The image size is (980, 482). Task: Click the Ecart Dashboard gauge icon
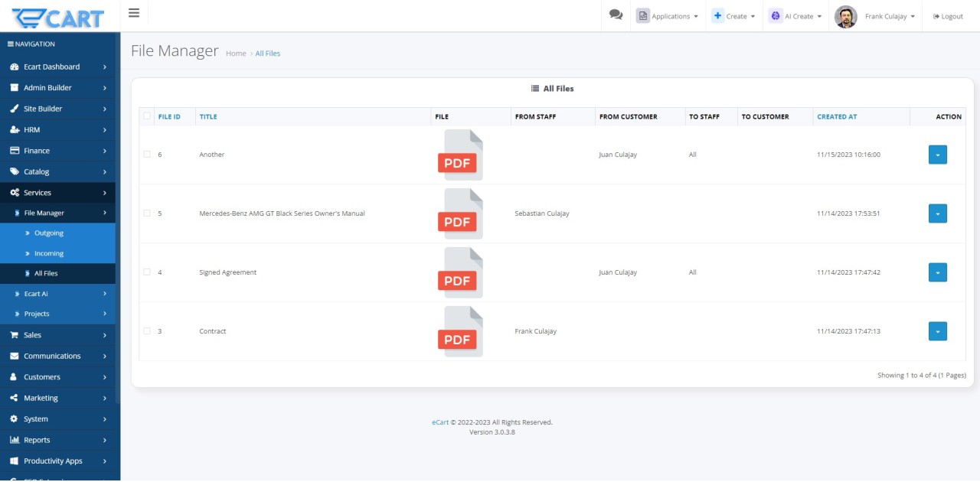coord(15,67)
